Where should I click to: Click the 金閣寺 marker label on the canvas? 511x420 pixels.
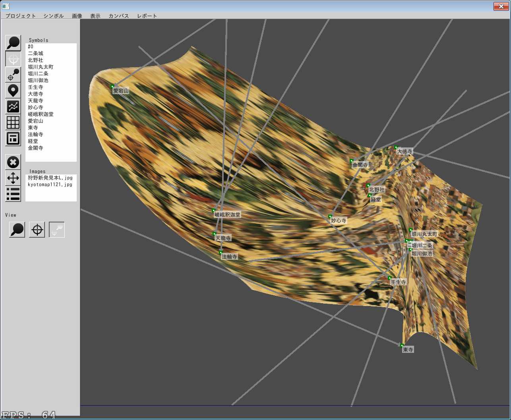pos(360,165)
